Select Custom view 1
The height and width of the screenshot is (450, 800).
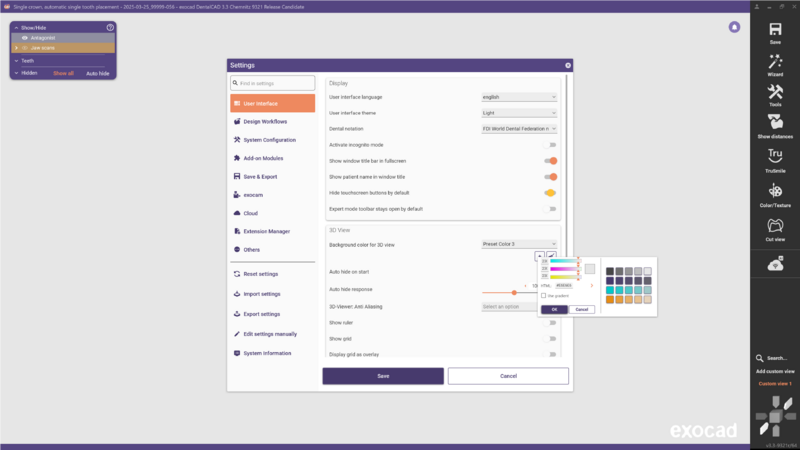pyautogui.click(x=775, y=384)
